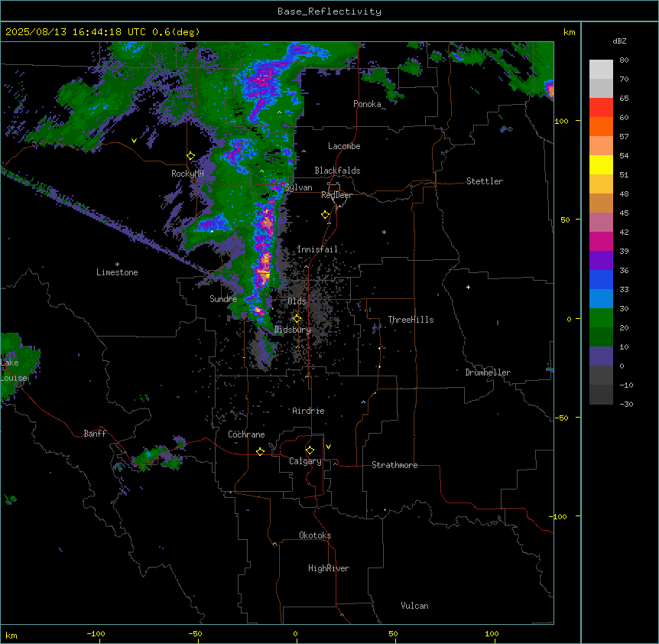
Task: Click the 100 tick on the right axis
Action: point(561,121)
